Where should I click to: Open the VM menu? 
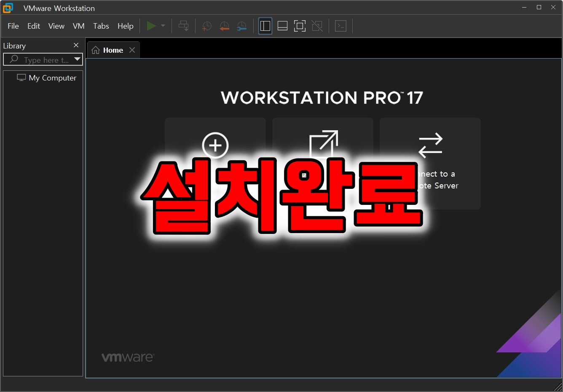click(79, 26)
